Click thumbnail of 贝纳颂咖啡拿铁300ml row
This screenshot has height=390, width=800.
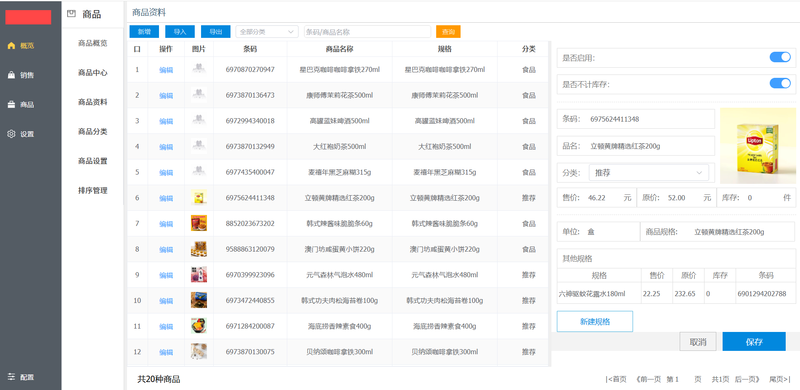tap(199, 351)
